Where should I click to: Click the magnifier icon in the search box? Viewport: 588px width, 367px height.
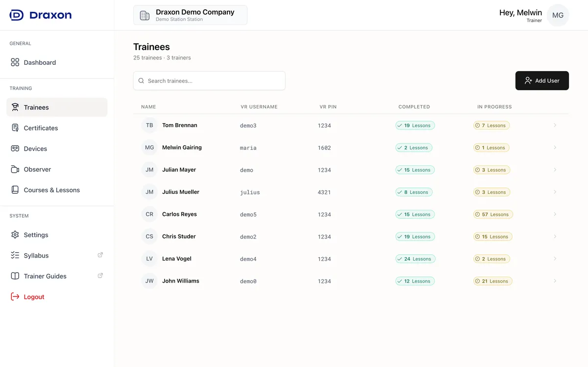pyautogui.click(x=141, y=81)
